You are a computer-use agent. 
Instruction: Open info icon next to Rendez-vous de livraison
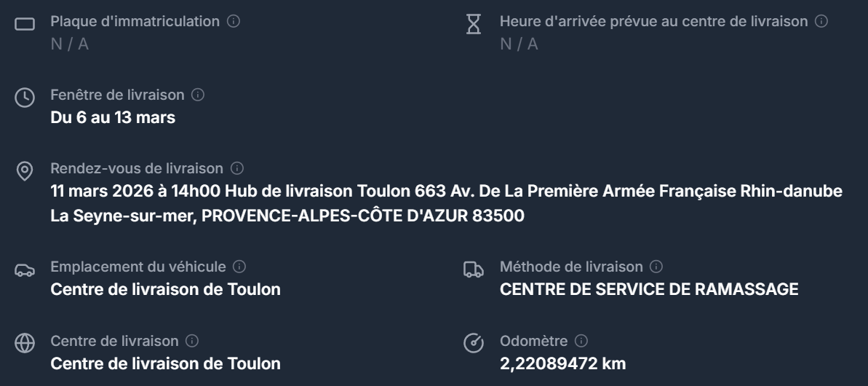(x=236, y=168)
